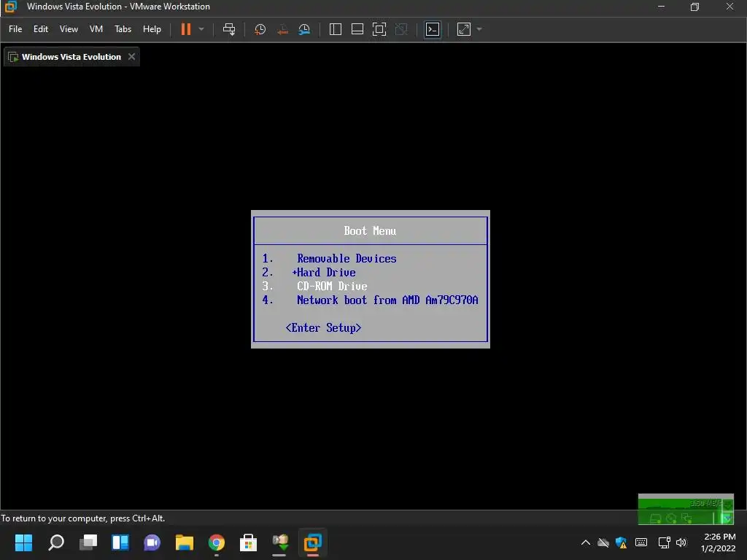Screen dimensions: 747x560
Task: Open the volume speaker tray icon
Action: [681, 542]
